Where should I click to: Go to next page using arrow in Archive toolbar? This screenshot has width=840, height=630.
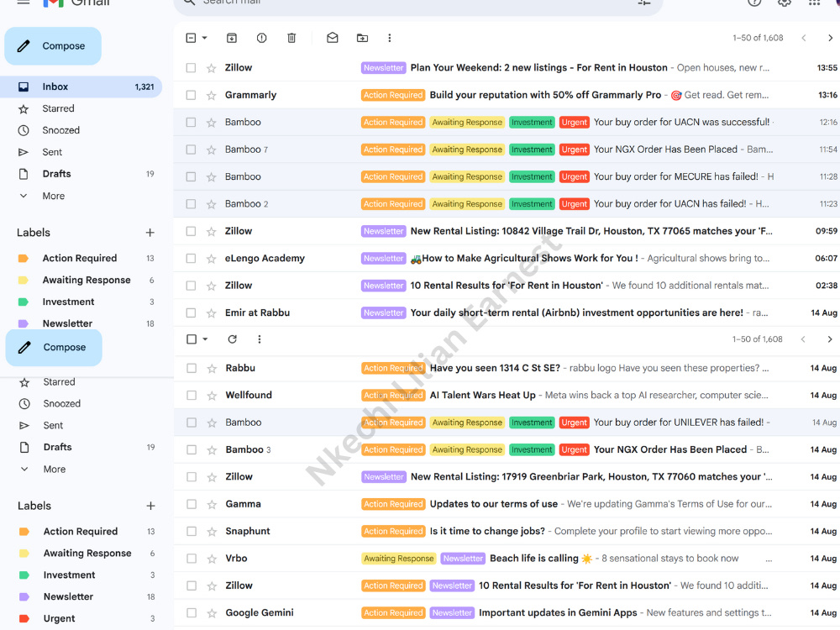coord(831,38)
